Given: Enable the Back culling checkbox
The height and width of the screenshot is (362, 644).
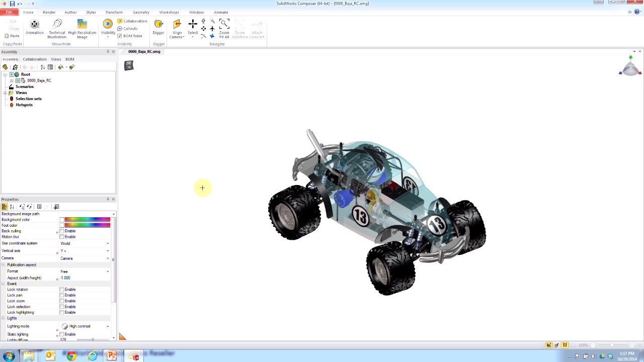Looking at the screenshot, I should point(62,231).
